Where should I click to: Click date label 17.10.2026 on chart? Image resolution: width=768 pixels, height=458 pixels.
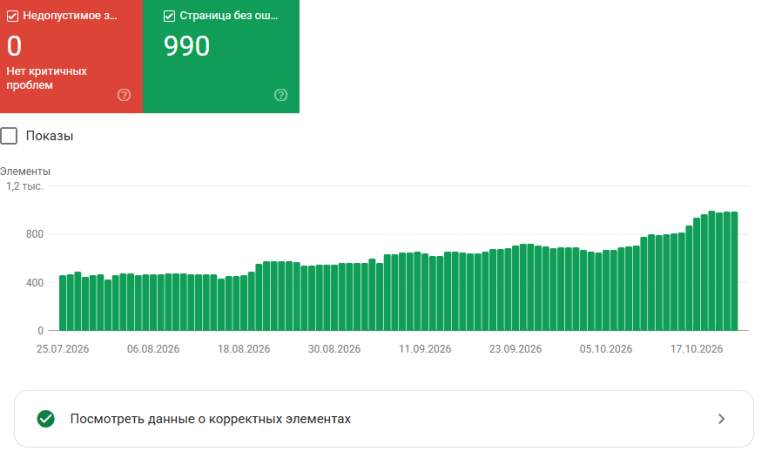[696, 349]
